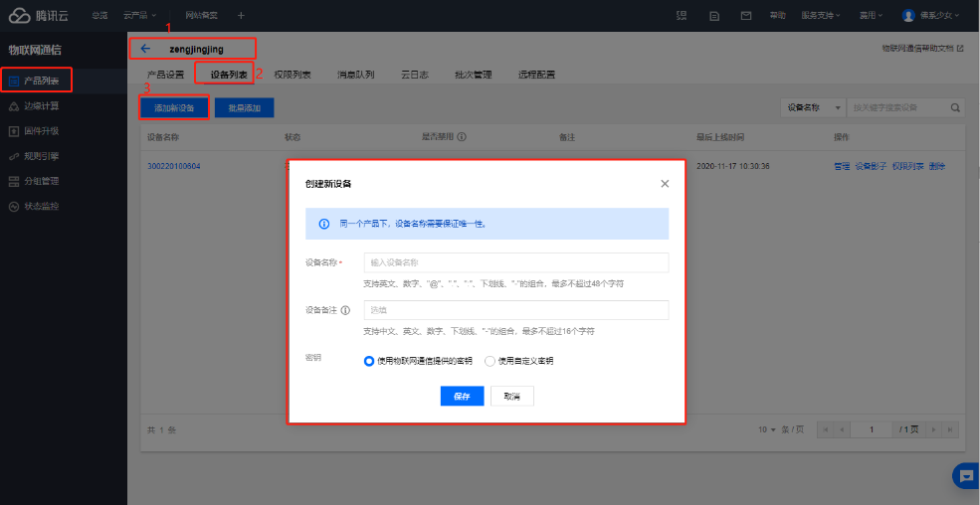Click the back arrow beside zengjingjing

pyautogui.click(x=145, y=48)
